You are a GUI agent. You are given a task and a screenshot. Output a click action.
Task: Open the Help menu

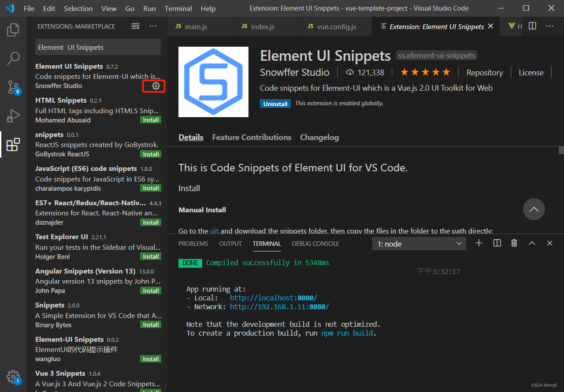point(208,8)
